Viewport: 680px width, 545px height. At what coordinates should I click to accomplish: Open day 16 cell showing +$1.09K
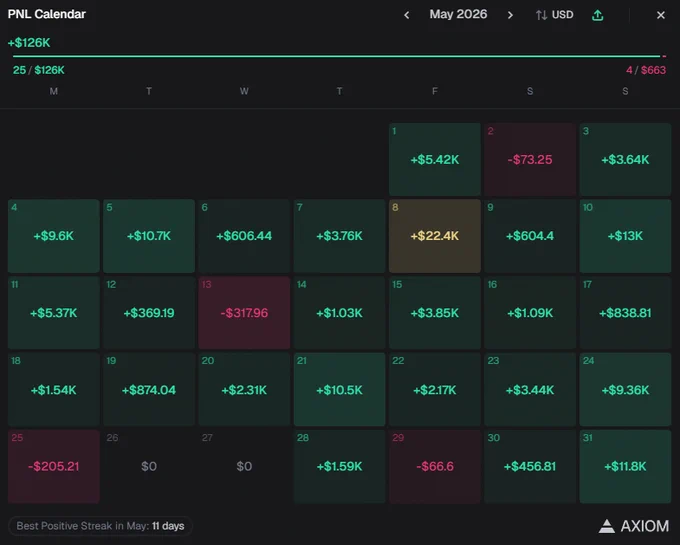click(530, 313)
